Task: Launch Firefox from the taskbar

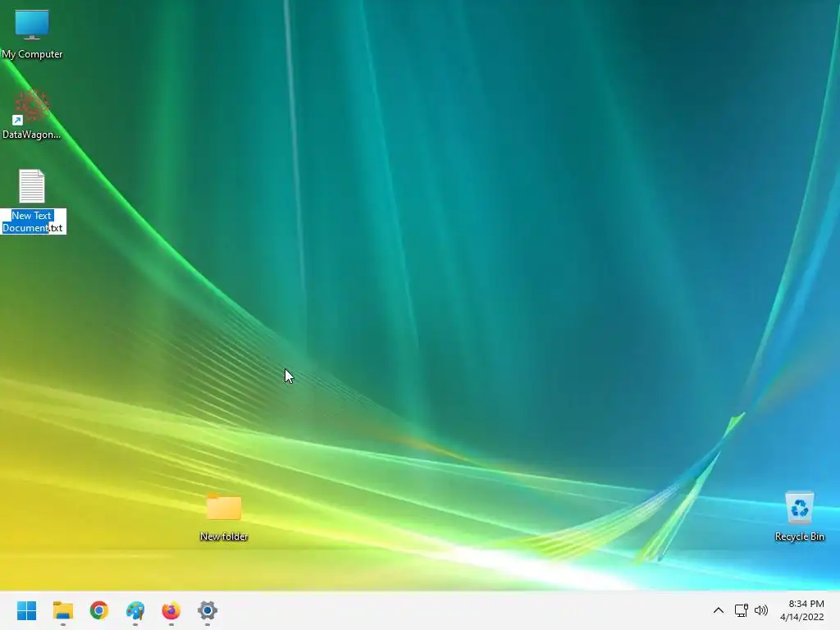Action: point(171,610)
